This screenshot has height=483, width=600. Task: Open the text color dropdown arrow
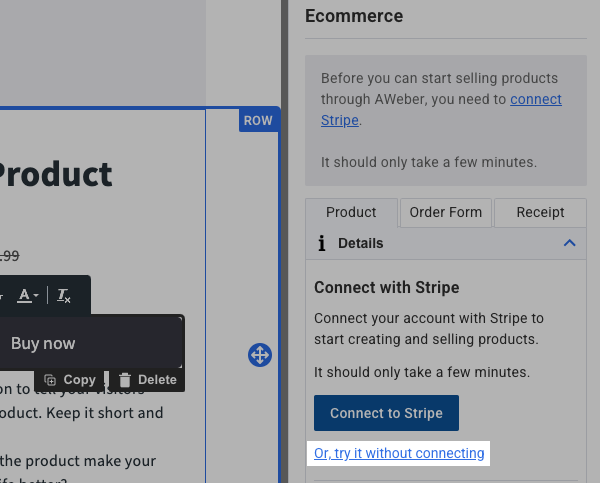click(37, 296)
